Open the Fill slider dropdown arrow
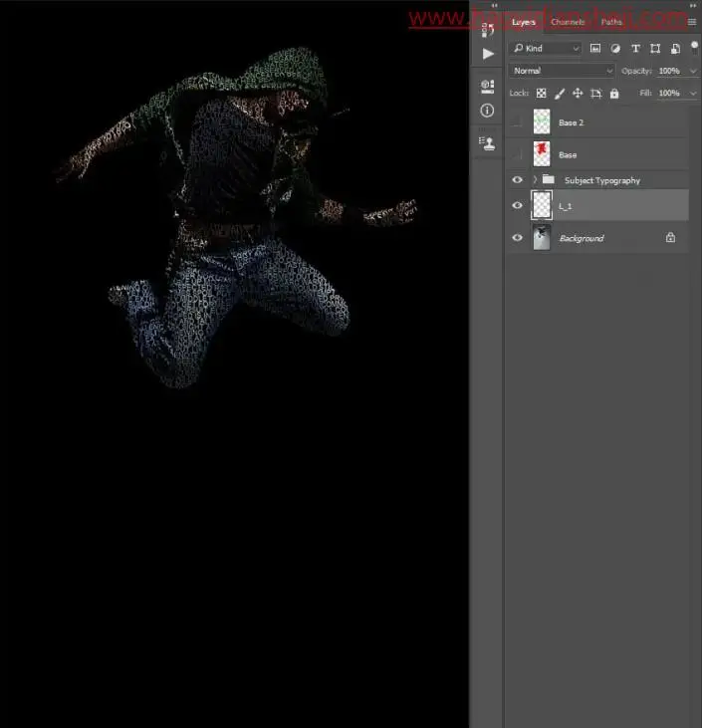702x728 pixels. [x=693, y=94]
